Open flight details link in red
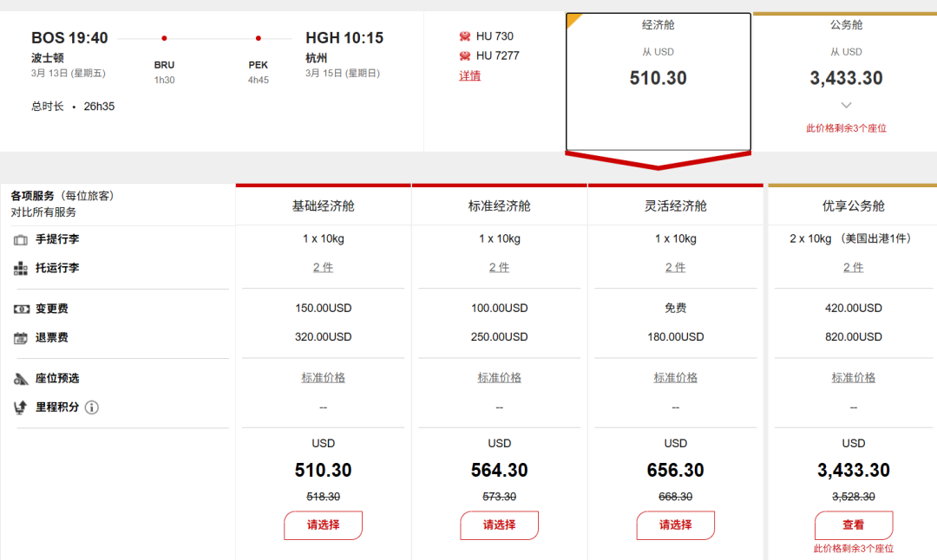 pyautogui.click(x=469, y=76)
